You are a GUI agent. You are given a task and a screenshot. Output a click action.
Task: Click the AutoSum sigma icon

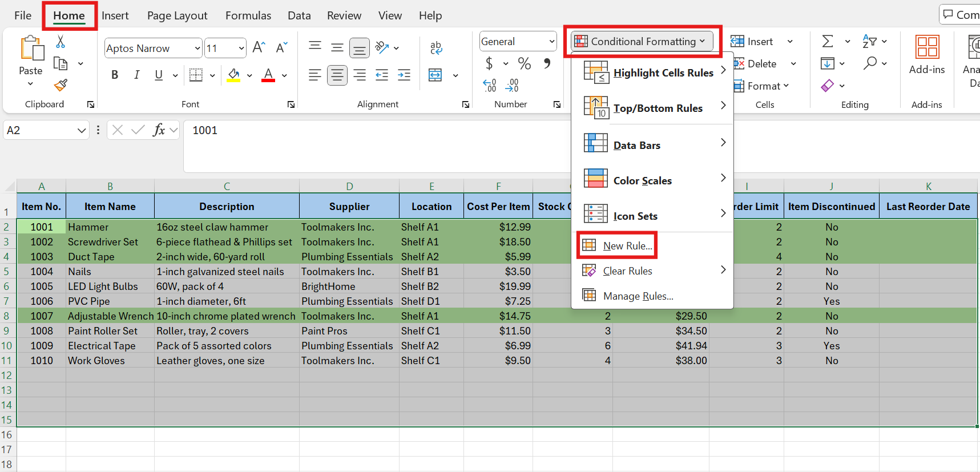tap(828, 41)
